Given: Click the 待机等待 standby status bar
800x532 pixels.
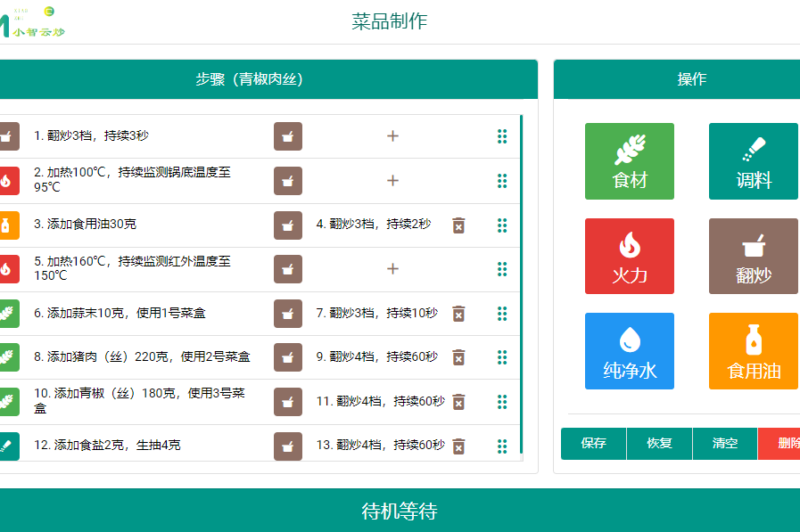Looking at the screenshot, I should [x=400, y=512].
